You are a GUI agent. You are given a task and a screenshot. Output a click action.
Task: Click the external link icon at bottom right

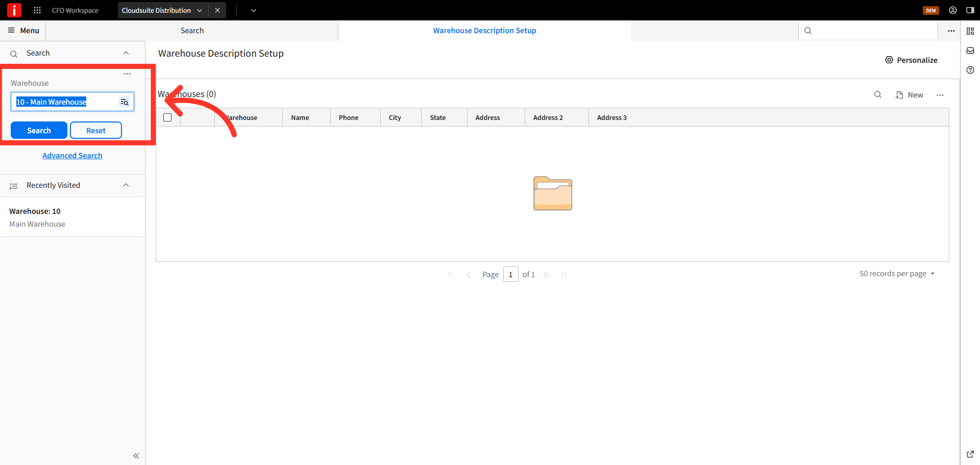(x=970, y=454)
